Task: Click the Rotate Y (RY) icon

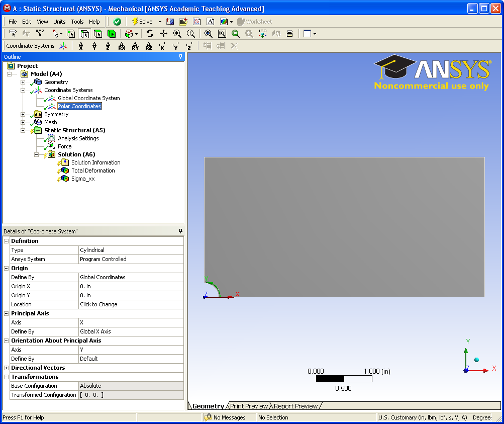Action: (135, 46)
